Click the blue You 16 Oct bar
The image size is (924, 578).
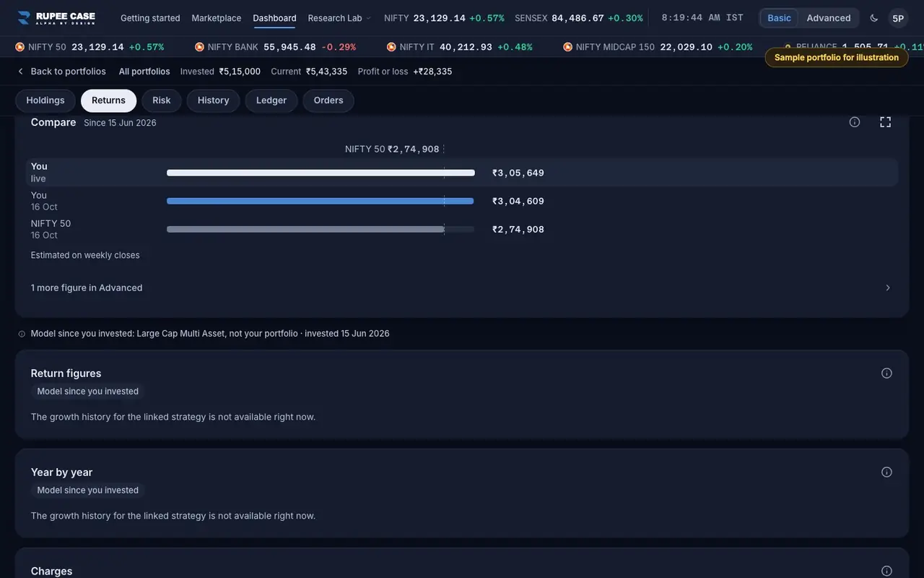click(321, 201)
